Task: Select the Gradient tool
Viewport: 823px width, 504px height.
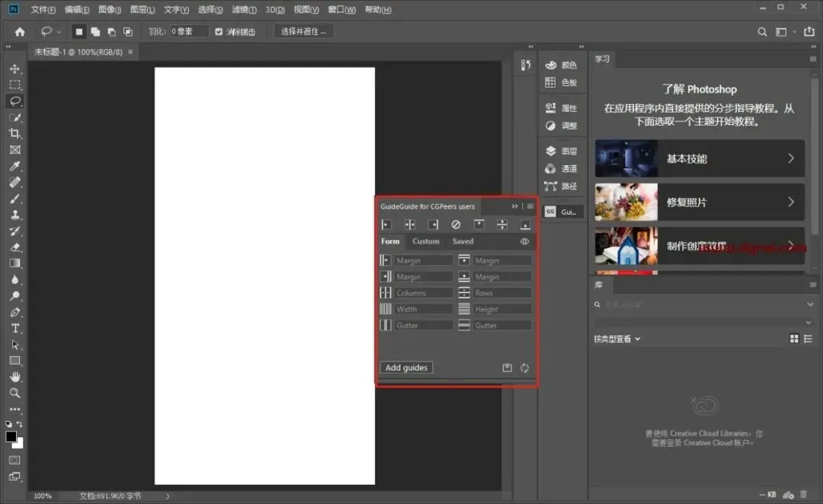Action: (x=14, y=263)
